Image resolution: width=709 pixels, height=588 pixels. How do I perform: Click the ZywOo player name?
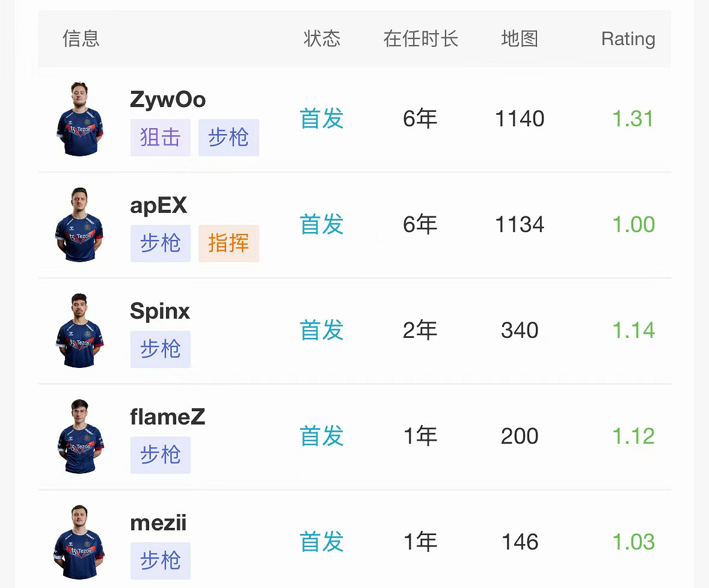(168, 100)
